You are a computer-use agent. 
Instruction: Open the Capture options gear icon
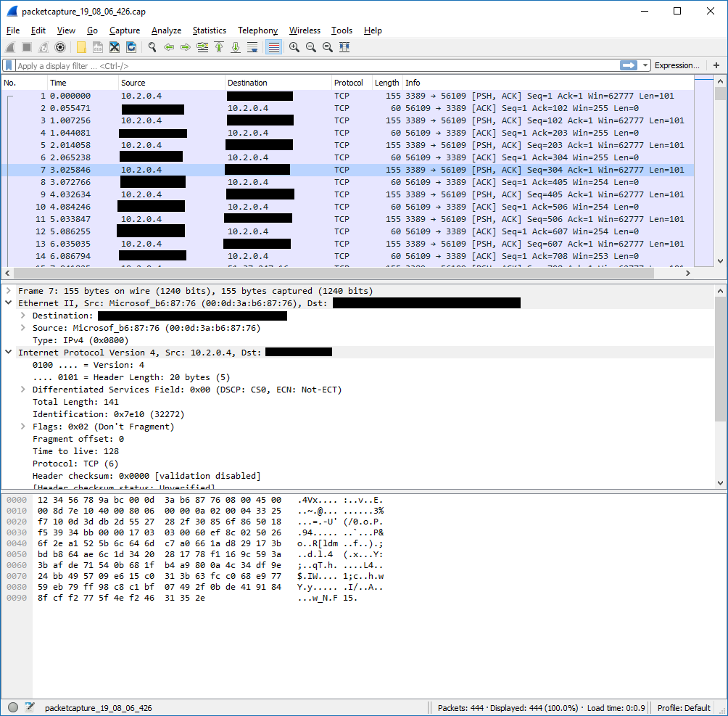(61, 47)
